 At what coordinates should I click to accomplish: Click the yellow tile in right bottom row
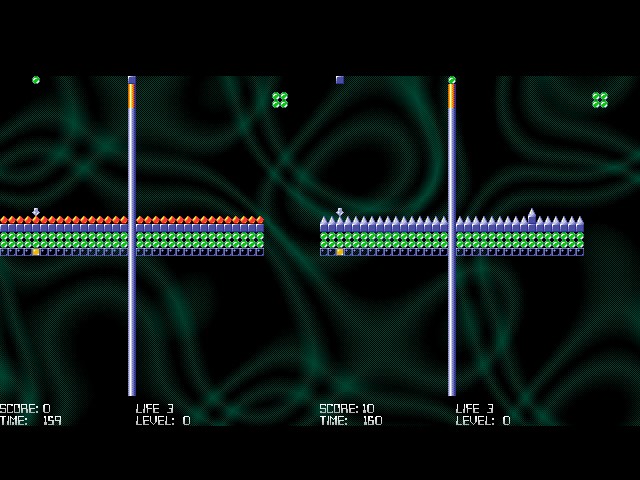[340, 252]
